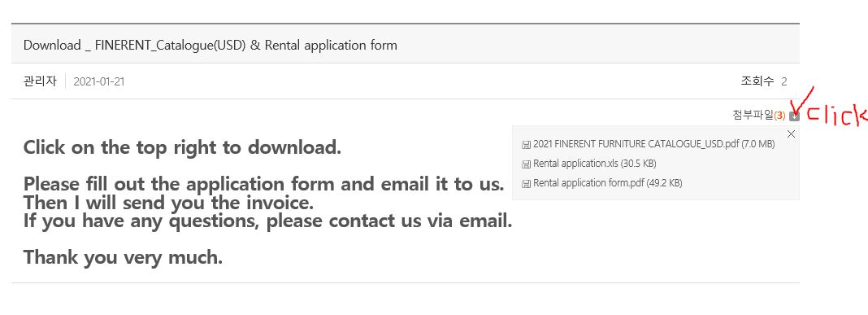This screenshot has width=868, height=315.
Task: Click the 조회수 view count label
Action: click(x=757, y=81)
